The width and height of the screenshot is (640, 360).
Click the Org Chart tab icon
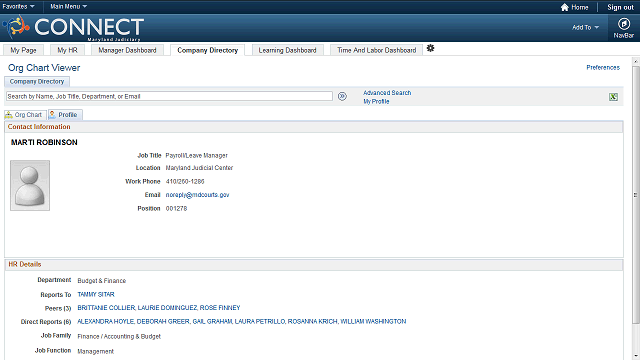click(9, 115)
